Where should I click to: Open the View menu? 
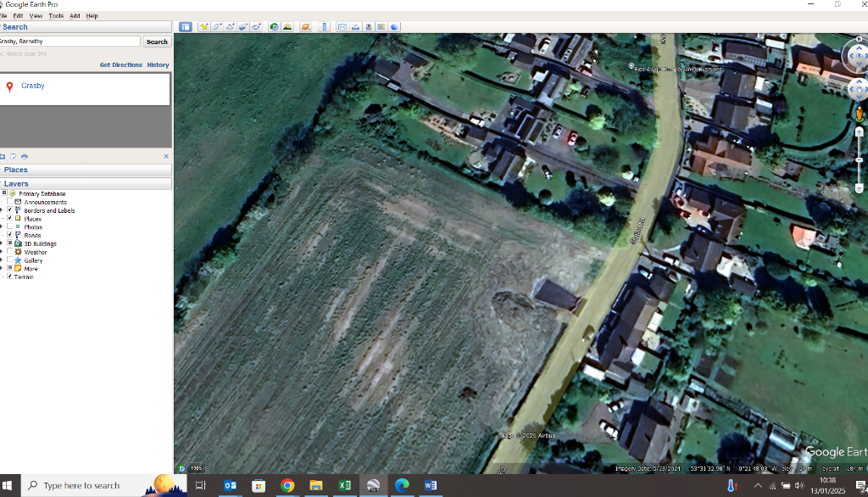pyautogui.click(x=36, y=16)
